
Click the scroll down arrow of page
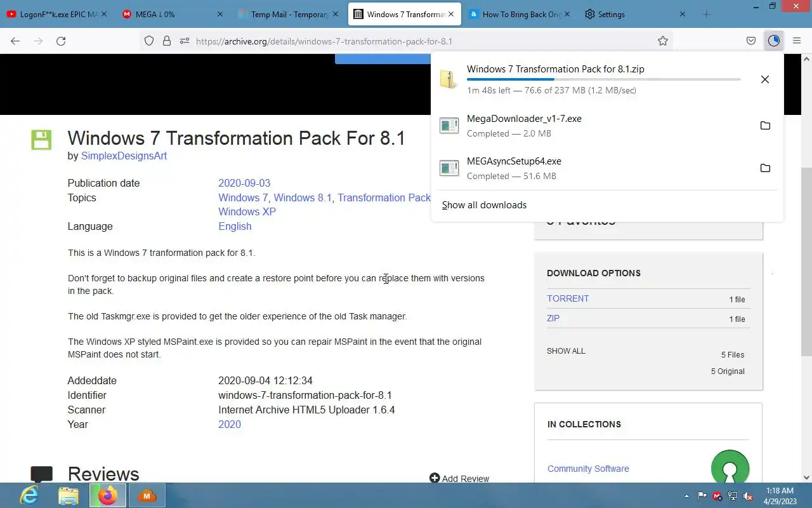click(806, 477)
